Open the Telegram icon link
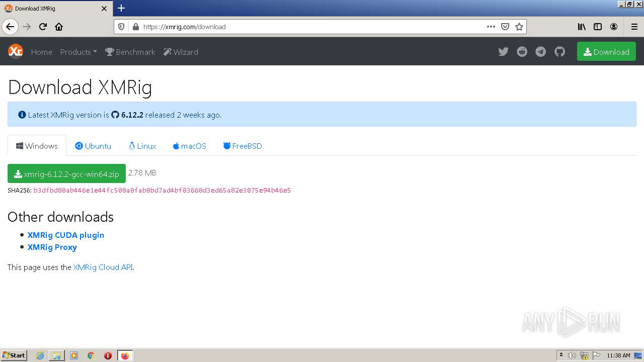This screenshot has width=644, height=362. click(x=541, y=52)
